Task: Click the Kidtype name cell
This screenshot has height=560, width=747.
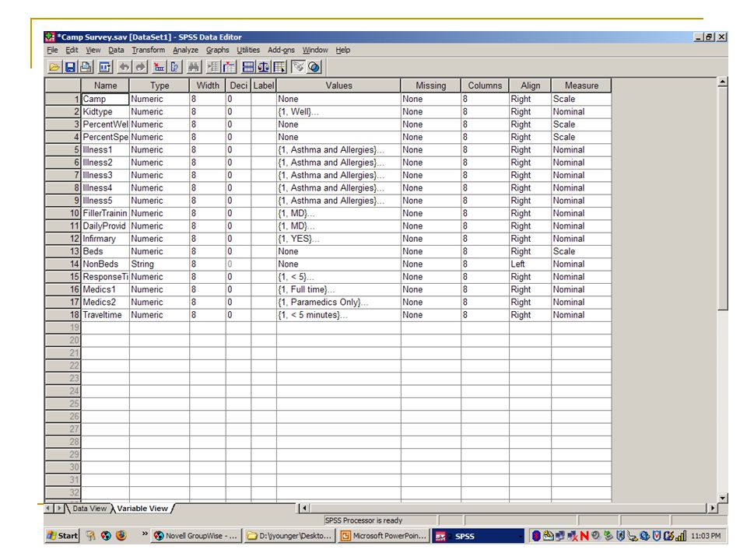Action: pos(105,111)
